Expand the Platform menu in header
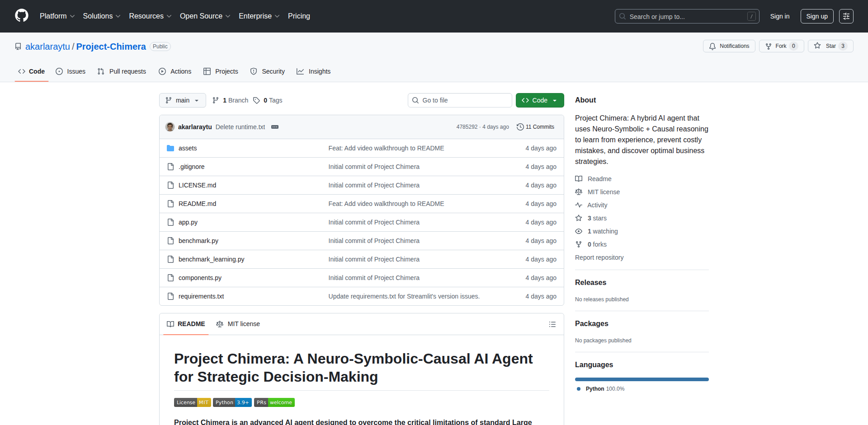868x425 pixels. point(57,16)
